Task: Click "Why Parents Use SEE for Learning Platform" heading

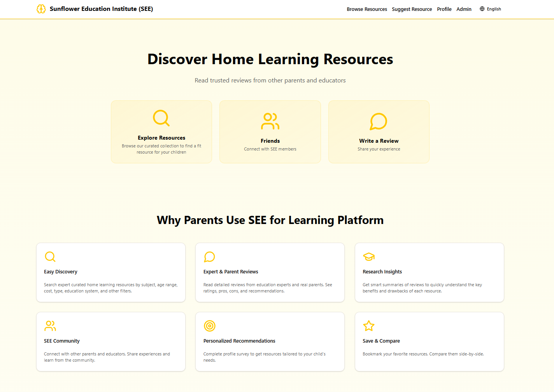Action: pos(270,220)
